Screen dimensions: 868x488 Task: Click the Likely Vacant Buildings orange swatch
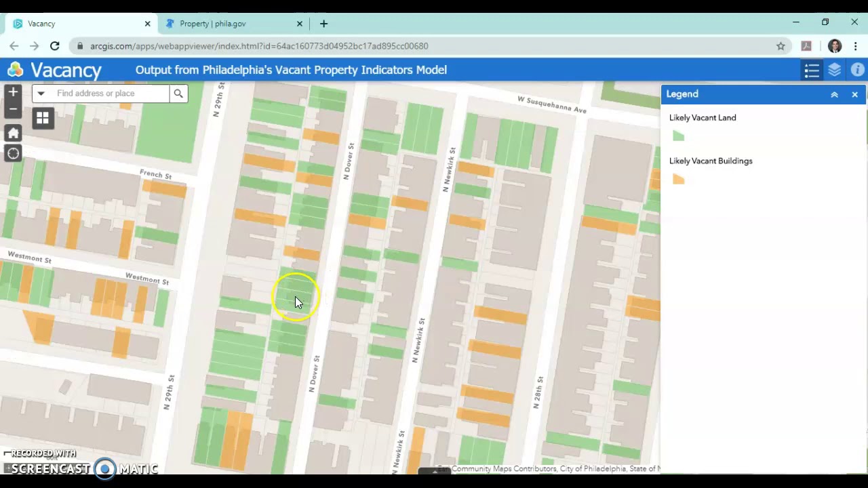[679, 180]
